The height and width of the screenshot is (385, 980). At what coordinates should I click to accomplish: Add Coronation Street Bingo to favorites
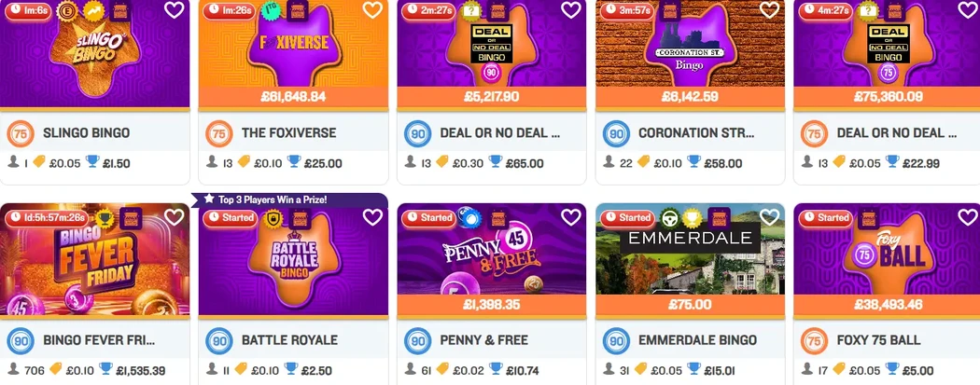[x=769, y=9]
